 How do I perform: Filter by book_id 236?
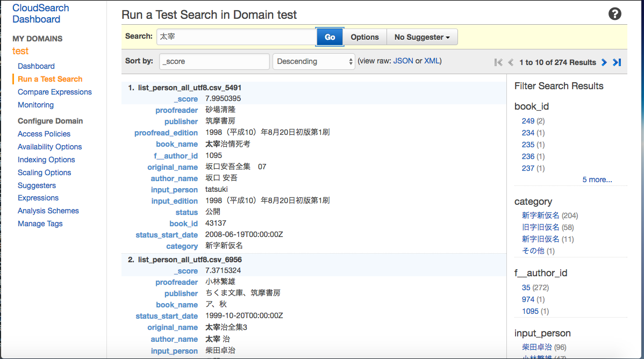click(x=528, y=156)
